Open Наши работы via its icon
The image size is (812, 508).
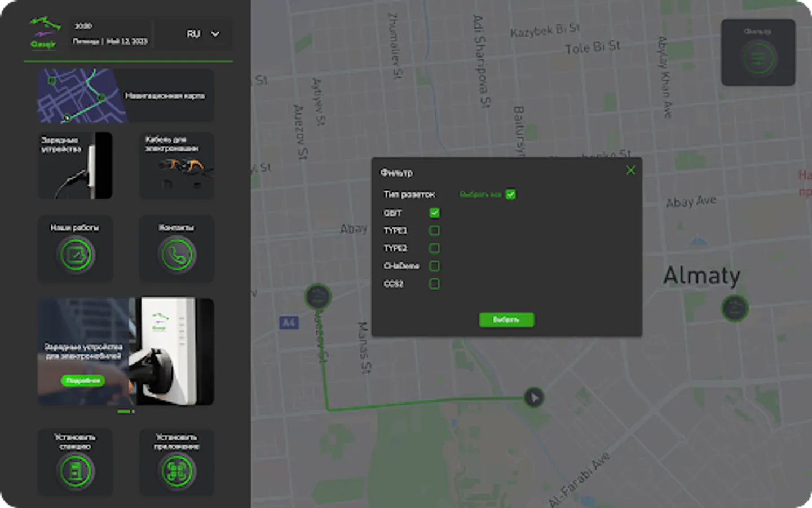click(x=75, y=255)
